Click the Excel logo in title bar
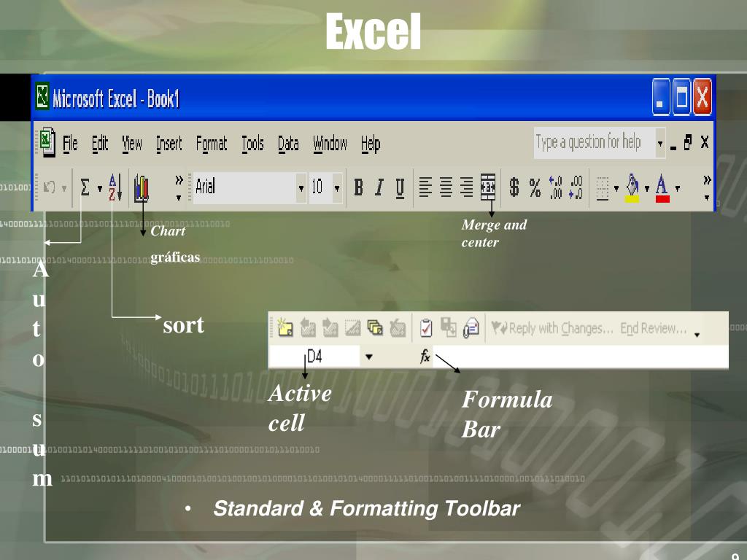 [x=42, y=96]
